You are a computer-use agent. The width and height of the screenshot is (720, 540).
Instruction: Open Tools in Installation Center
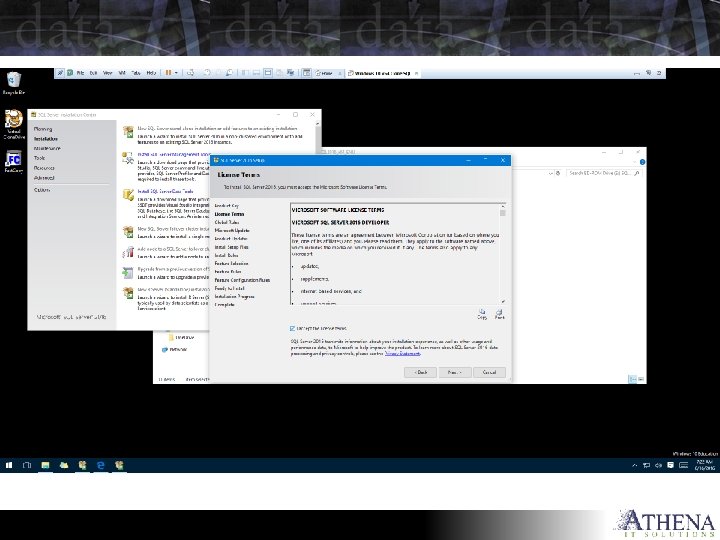coord(39,158)
